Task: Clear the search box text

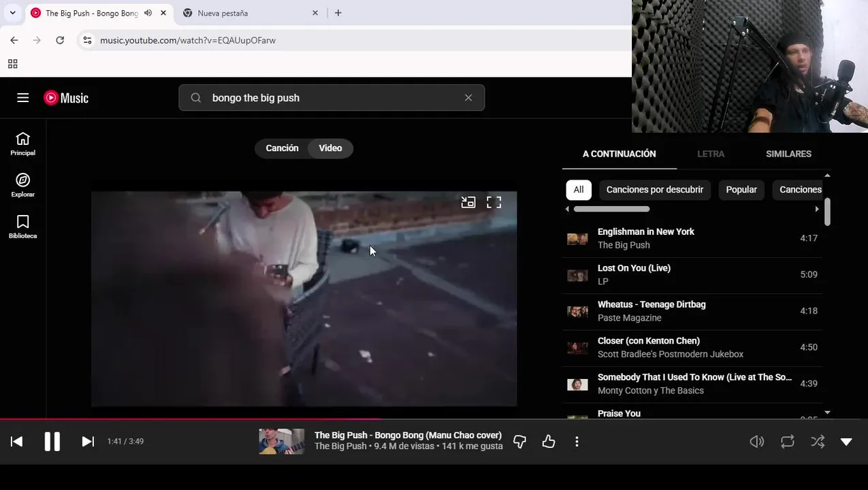Action: (x=468, y=98)
